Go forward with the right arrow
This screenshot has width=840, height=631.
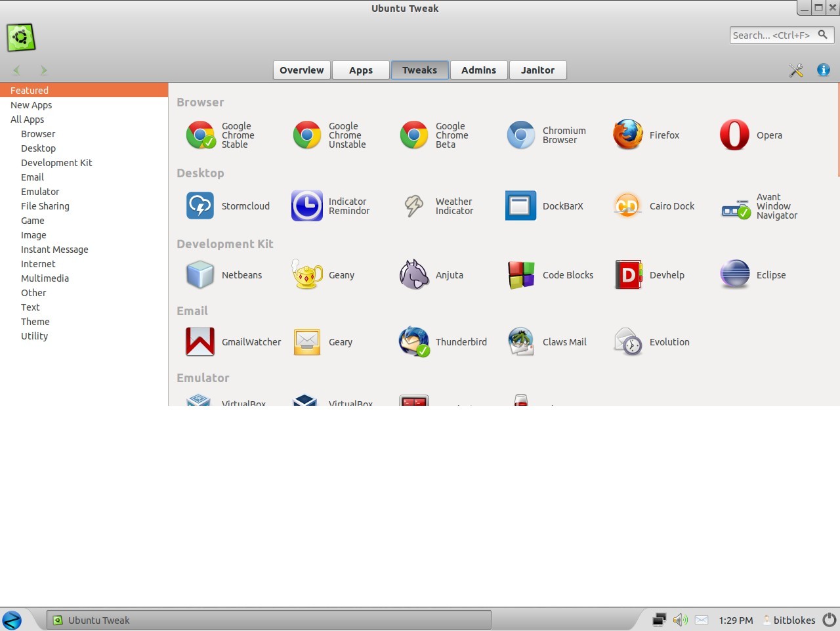(x=43, y=70)
